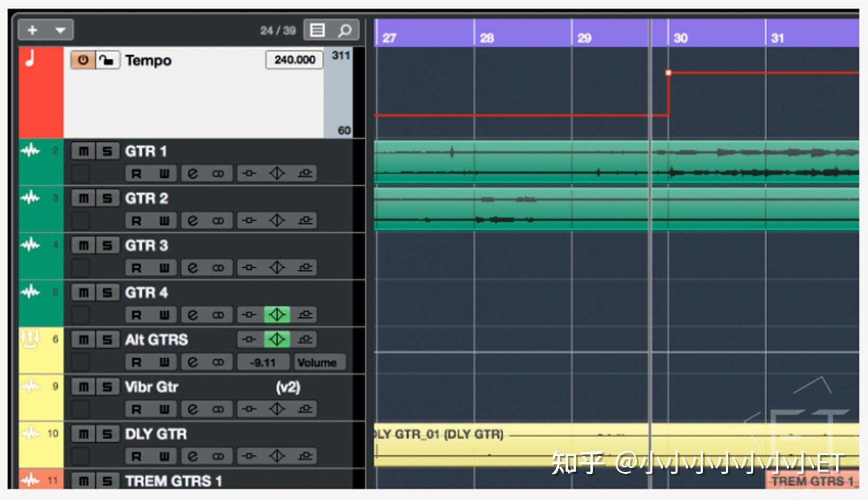
Task: Select the TREM GTRS 1 track name
Action: (x=173, y=480)
